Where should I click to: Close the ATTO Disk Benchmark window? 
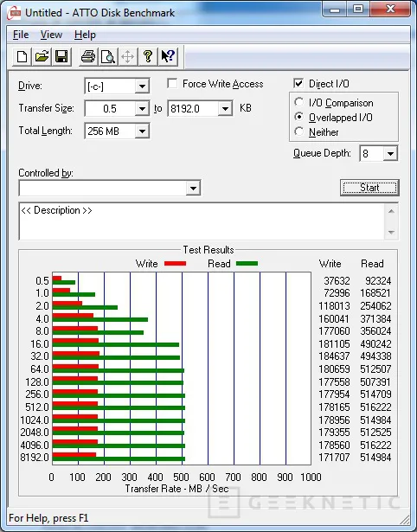[390, 10]
